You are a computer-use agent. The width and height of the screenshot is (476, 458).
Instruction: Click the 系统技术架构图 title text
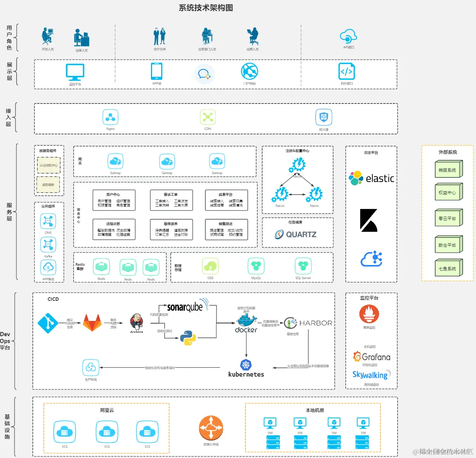click(x=206, y=8)
